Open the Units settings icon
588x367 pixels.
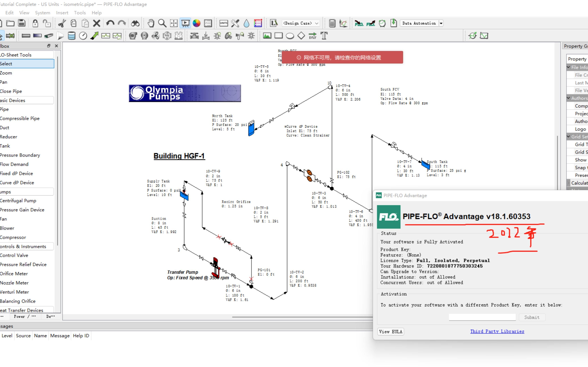pyautogui.click(x=224, y=23)
